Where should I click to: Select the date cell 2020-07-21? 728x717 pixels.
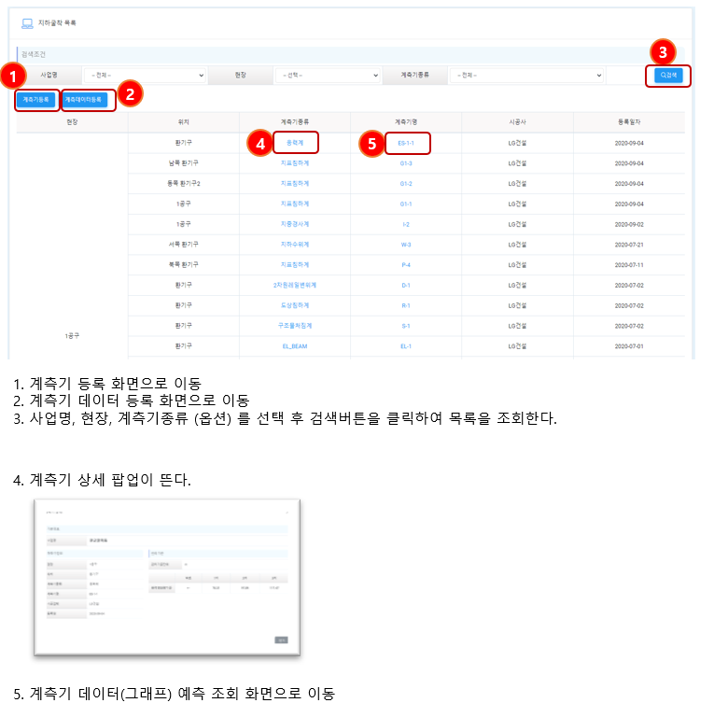point(629,245)
